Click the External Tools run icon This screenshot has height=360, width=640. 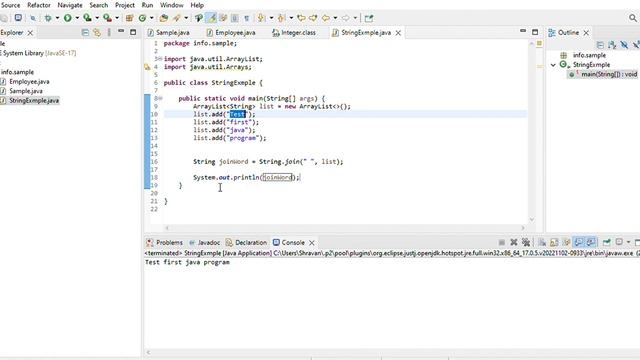click(107, 18)
